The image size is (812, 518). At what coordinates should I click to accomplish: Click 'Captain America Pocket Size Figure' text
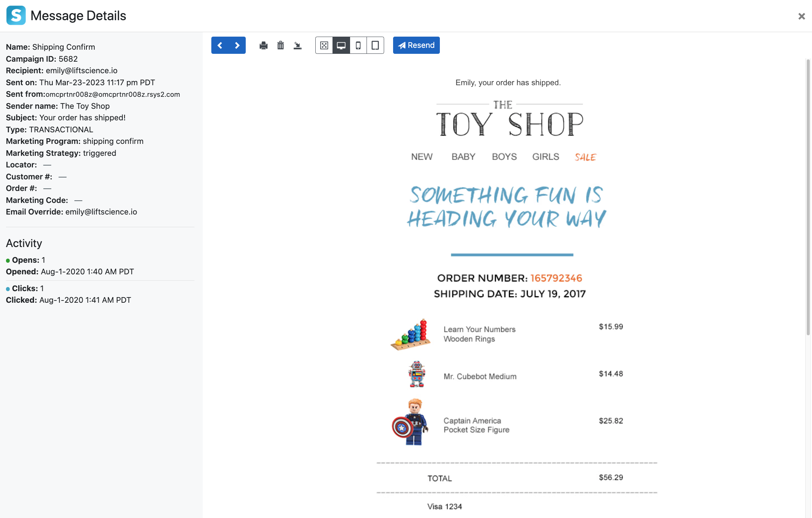476,425
